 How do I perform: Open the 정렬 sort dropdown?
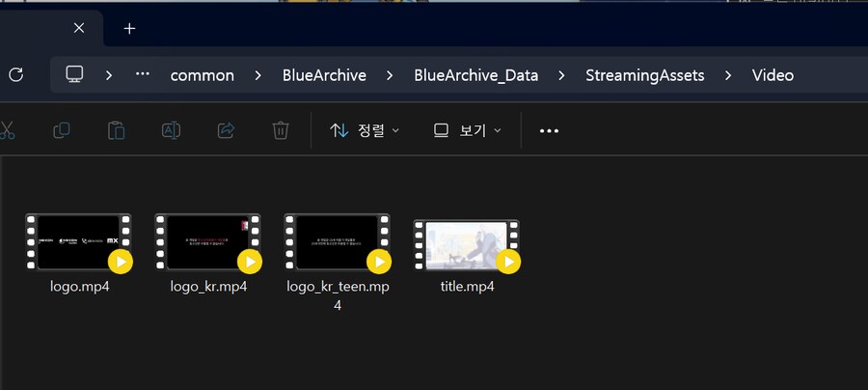point(365,130)
